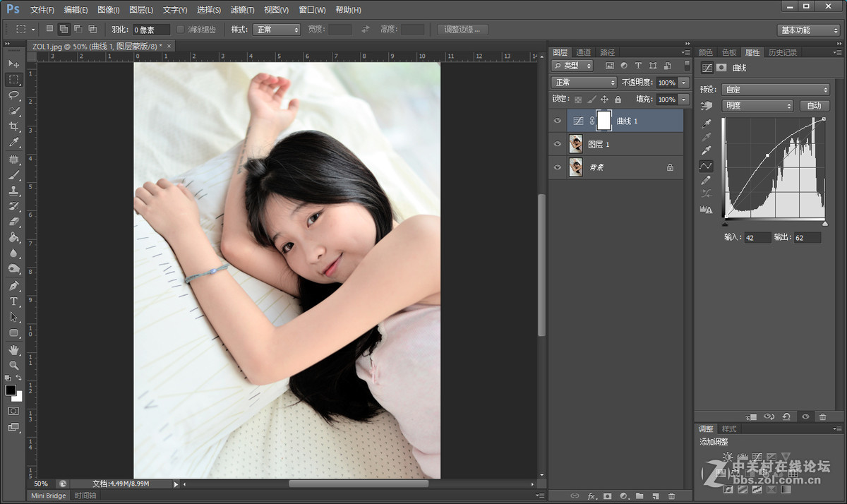Screen dimensions: 847x504
Task: Switch to the 历史记录 tab
Action: pyautogui.click(x=783, y=52)
